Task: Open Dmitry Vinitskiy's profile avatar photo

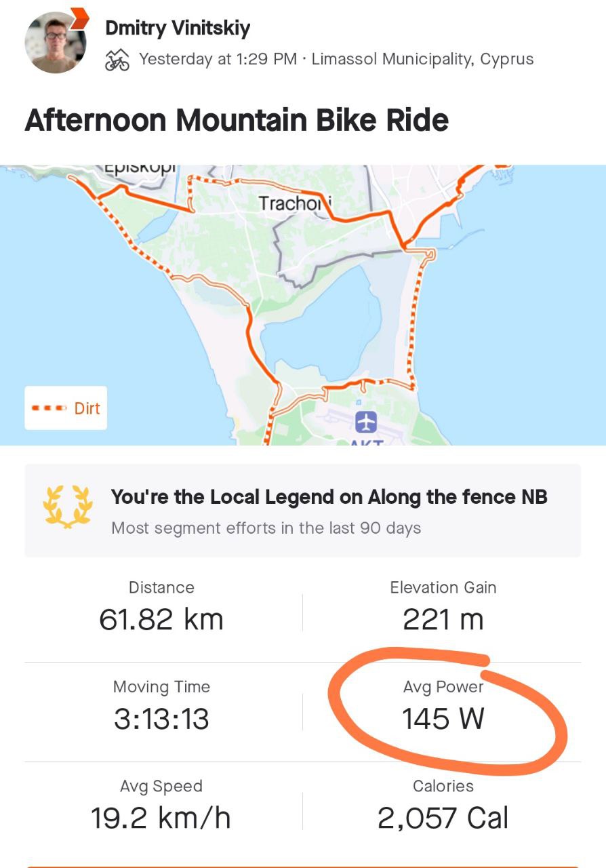Action: (54, 43)
